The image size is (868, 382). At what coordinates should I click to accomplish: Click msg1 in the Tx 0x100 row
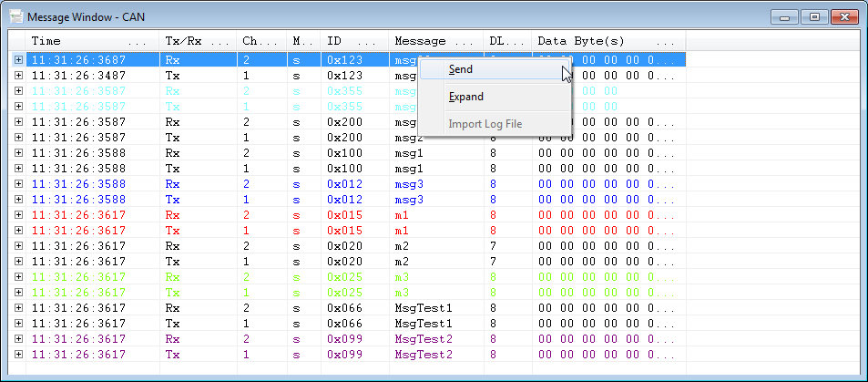(x=409, y=168)
